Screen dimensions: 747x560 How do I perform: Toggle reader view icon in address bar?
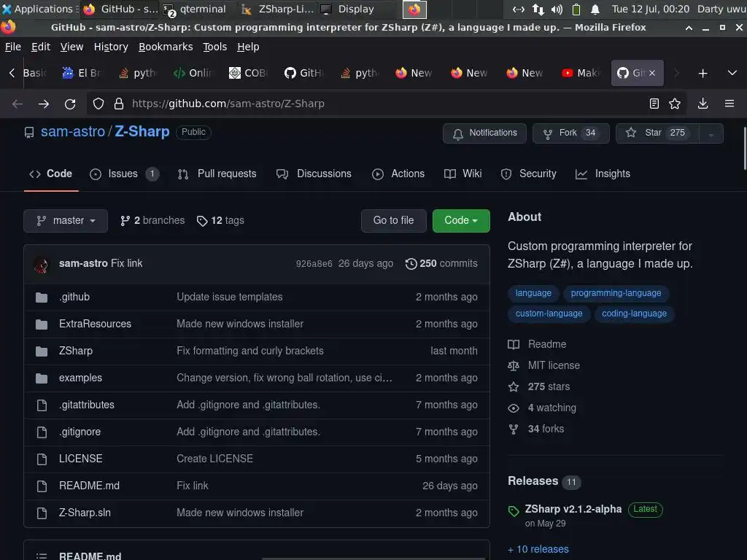pos(654,104)
